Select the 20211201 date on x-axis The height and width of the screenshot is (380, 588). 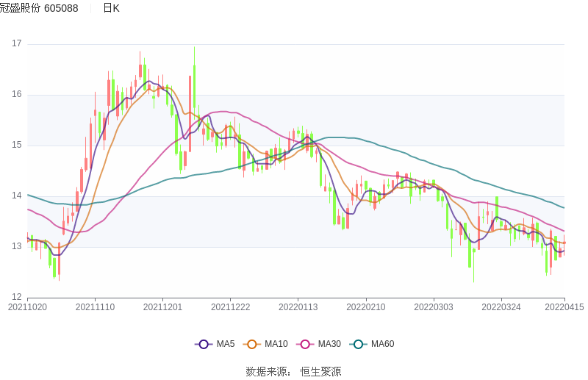point(162,307)
